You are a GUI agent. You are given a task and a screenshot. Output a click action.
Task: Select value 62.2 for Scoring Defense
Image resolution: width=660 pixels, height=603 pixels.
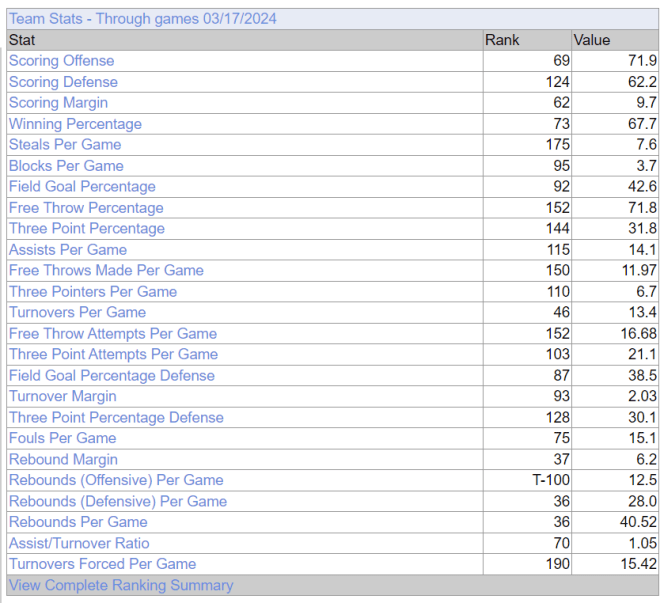[x=642, y=82]
